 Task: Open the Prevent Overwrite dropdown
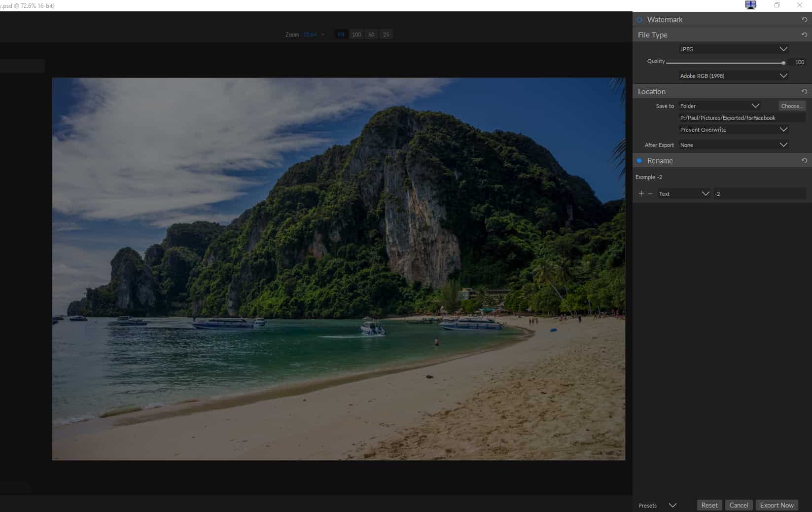(734, 130)
